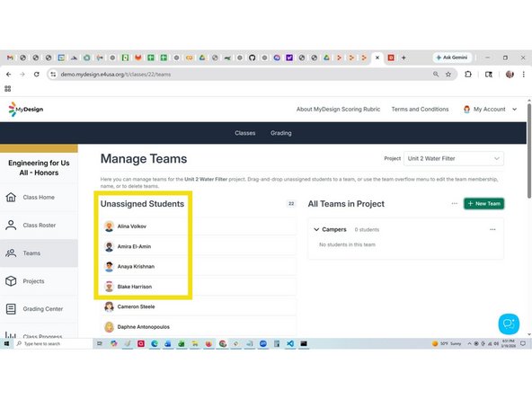Switch to the Classes tab
The width and height of the screenshot is (532, 399).
[245, 133]
